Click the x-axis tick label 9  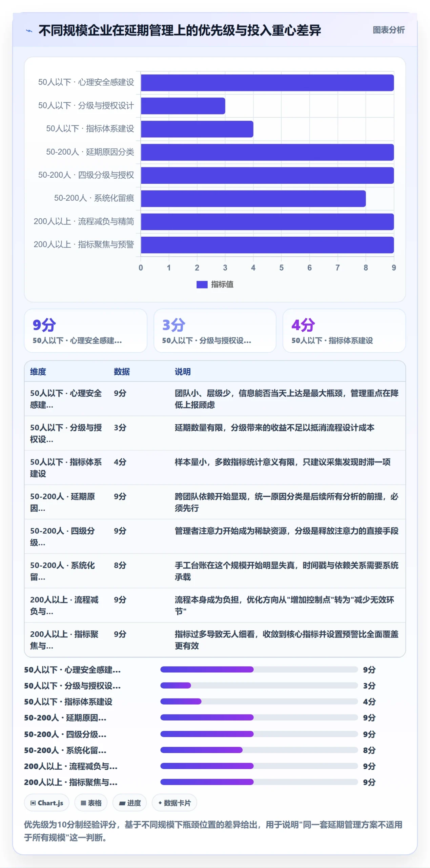point(394,268)
